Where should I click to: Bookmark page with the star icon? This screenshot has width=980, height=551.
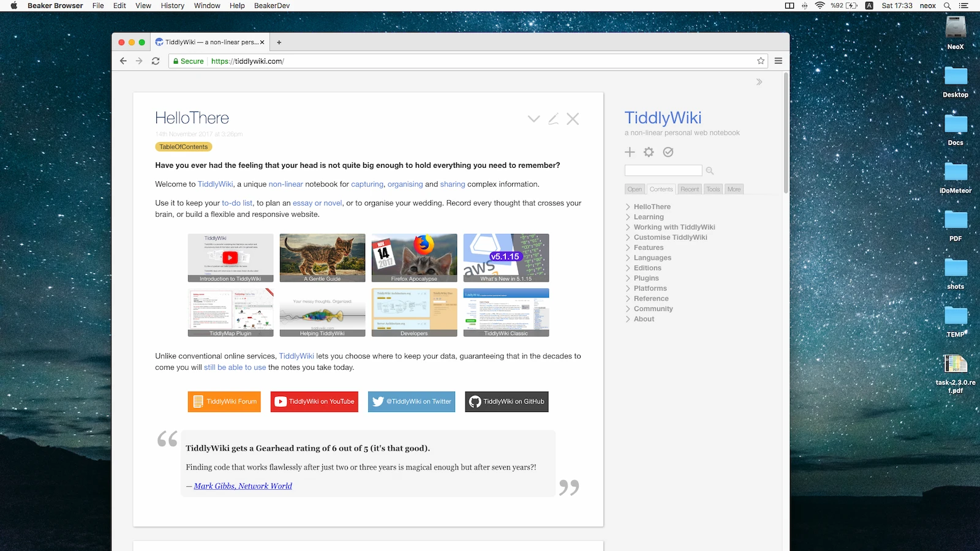(761, 61)
